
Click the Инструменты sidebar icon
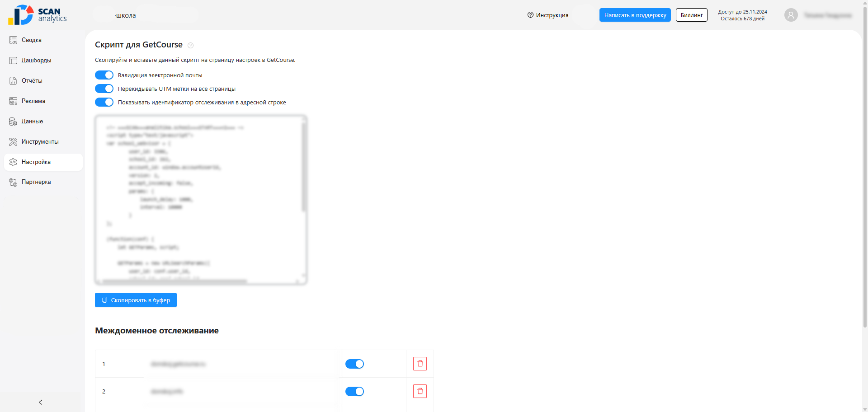(x=13, y=142)
